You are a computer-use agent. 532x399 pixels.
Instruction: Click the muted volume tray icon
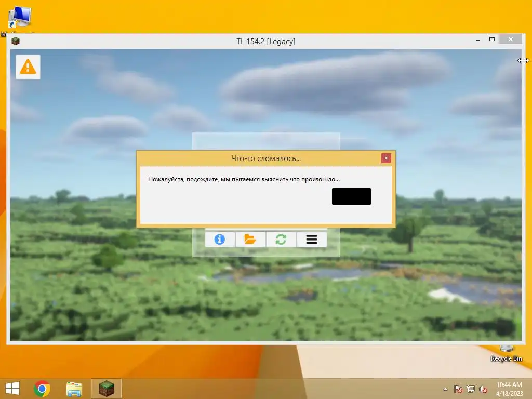coord(483,389)
